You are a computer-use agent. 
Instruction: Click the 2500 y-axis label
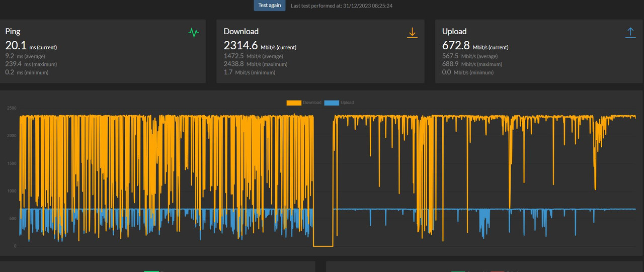[12, 108]
